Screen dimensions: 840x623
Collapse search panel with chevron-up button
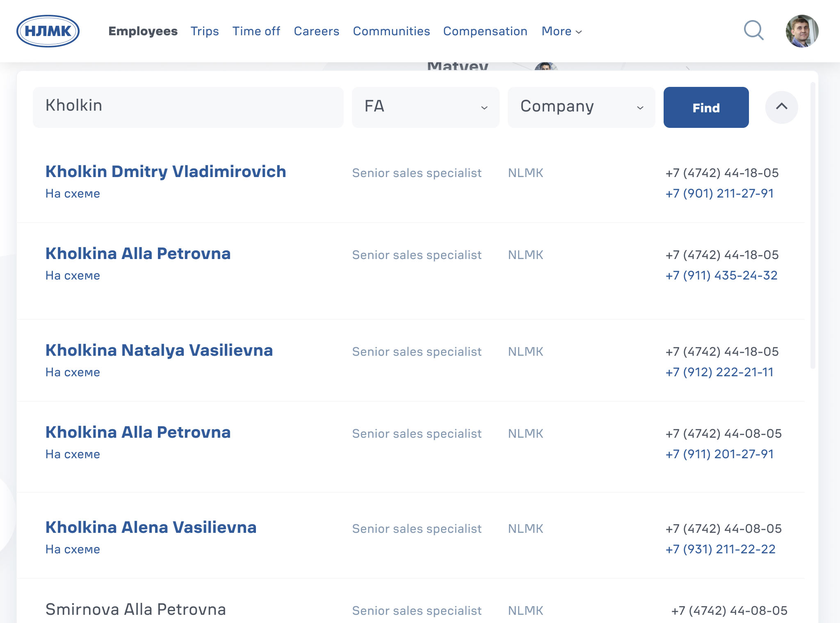pyautogui.click(x=781, y=107)
